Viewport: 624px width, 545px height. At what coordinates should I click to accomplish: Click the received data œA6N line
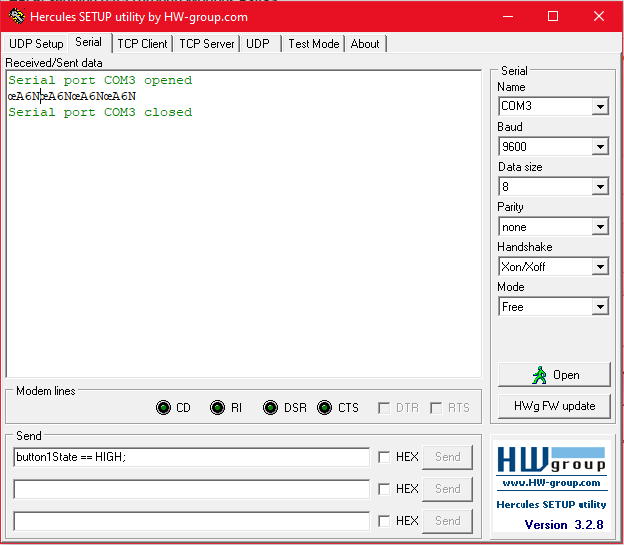(72, 96)
